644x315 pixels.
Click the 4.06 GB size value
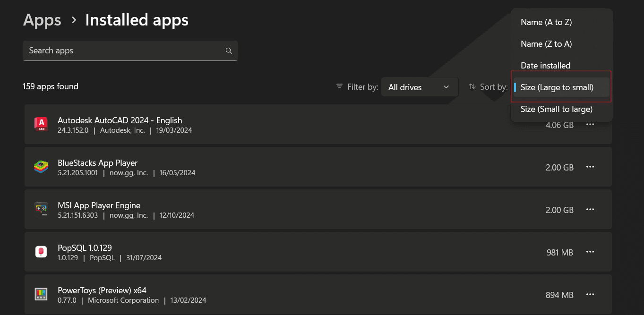tap(559, 125)
